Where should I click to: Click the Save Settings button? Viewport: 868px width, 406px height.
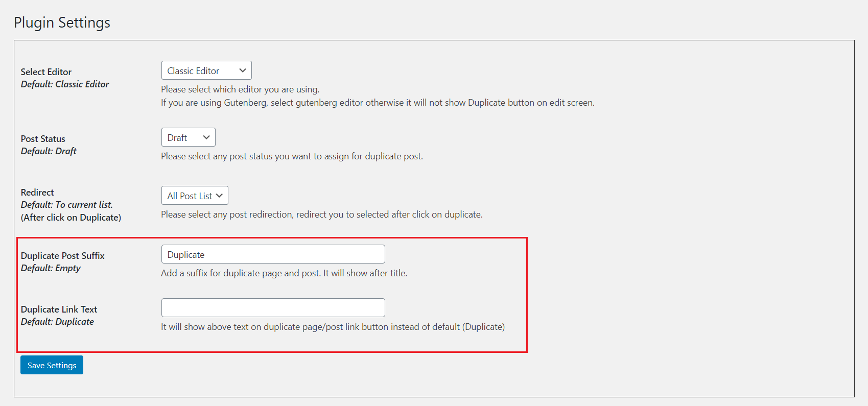coord(52,365)
